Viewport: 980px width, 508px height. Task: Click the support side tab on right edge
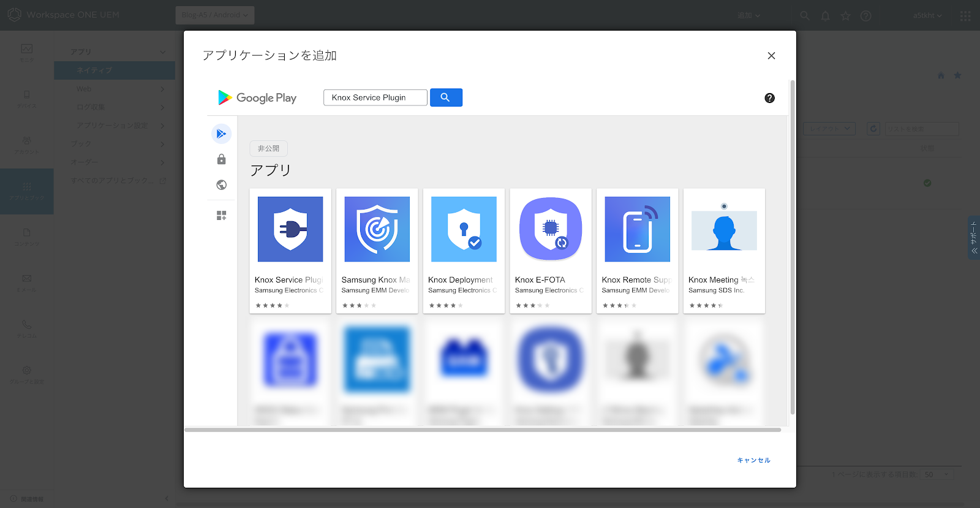[974, 237]
